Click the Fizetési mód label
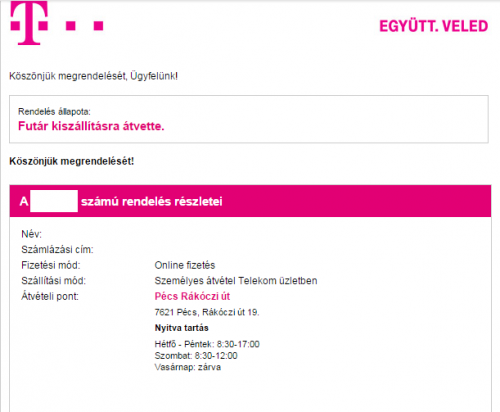Viewport: 500px width, 412px height. (51, 265)
